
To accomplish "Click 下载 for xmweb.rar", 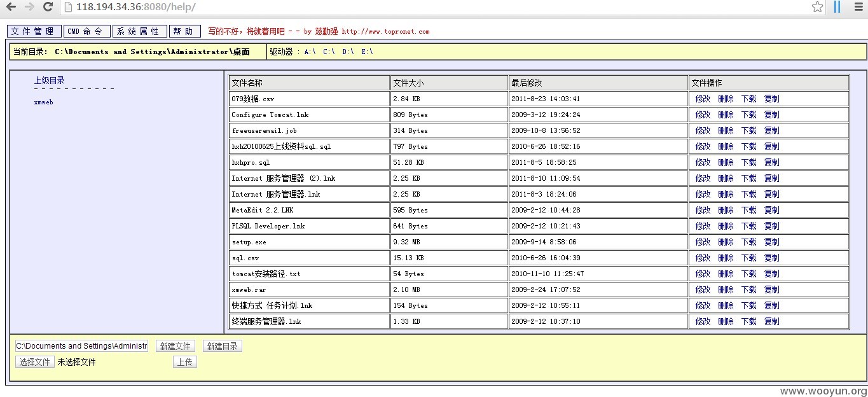I will [748, 289].
